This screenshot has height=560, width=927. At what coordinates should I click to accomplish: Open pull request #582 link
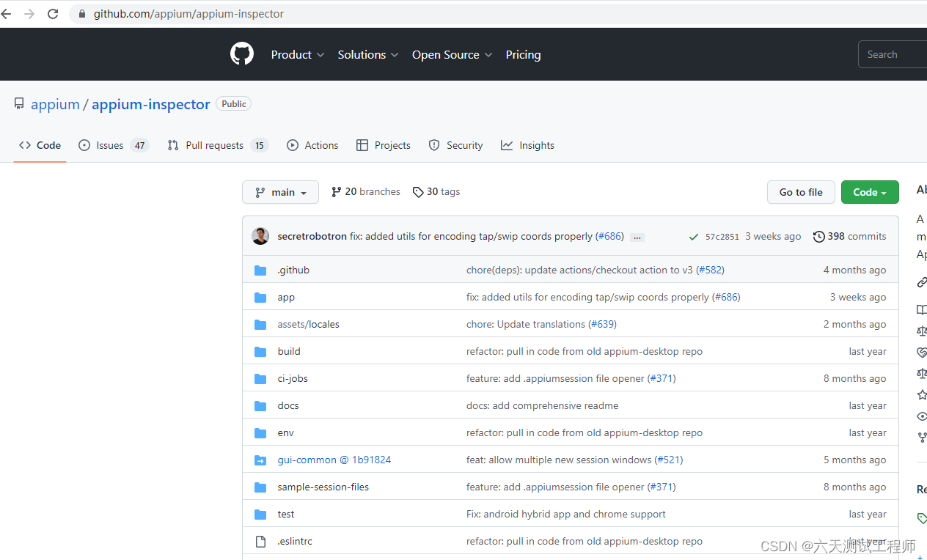711,270
